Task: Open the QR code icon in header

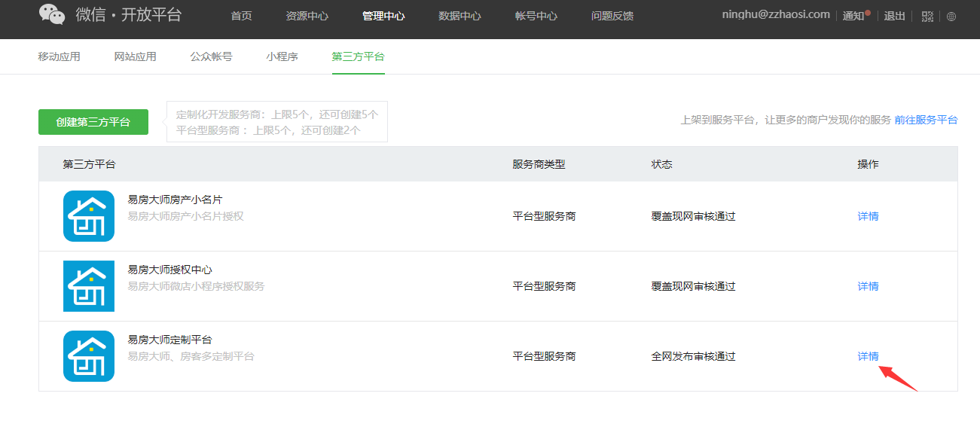Action: 927,16
